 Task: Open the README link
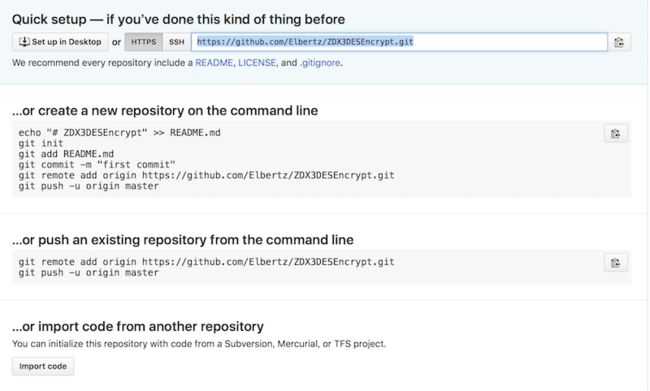coord(214,63)
